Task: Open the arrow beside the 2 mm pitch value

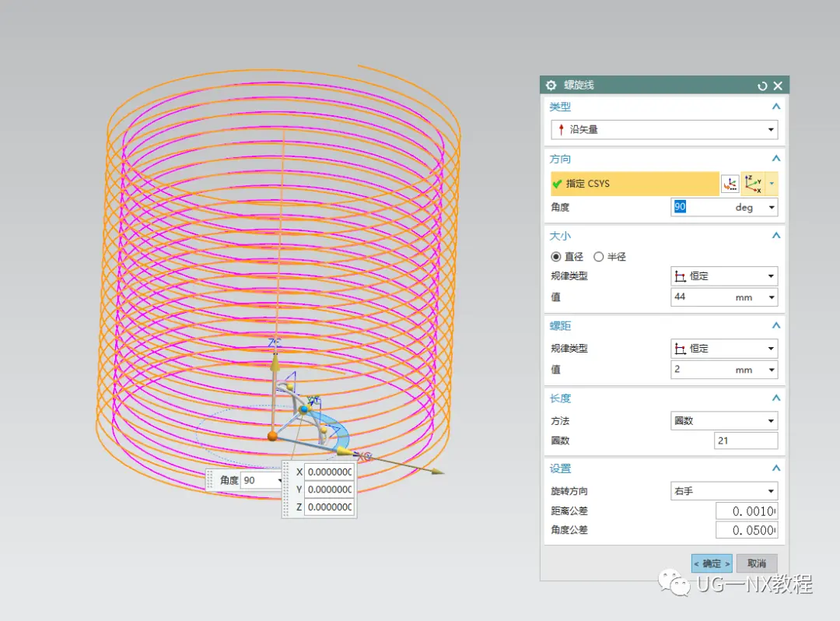Action: (772, 370)
